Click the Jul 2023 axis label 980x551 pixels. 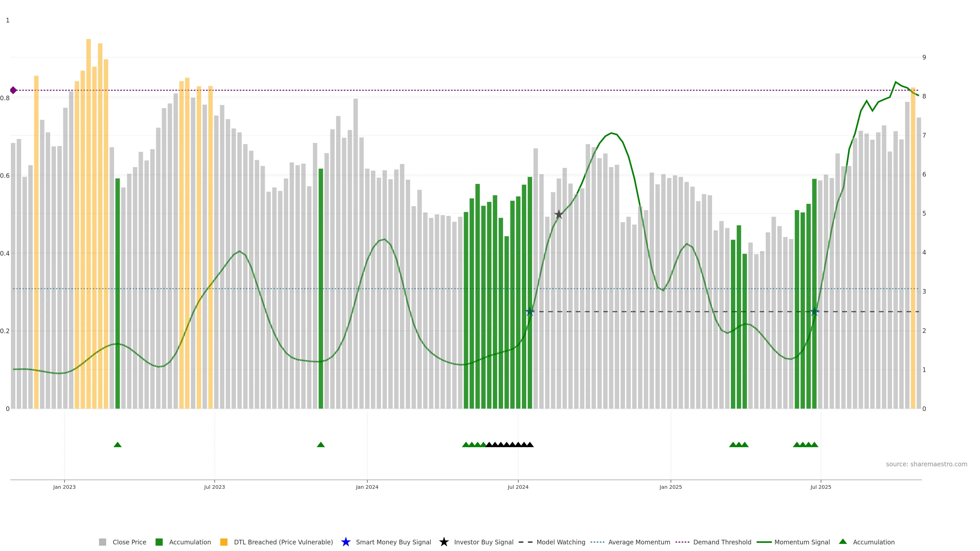[214, 487]
